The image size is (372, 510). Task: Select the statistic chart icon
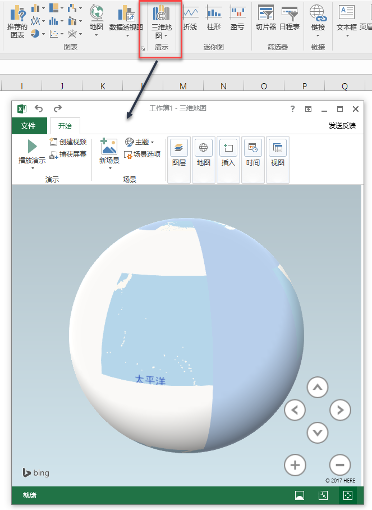click(53, 21)
